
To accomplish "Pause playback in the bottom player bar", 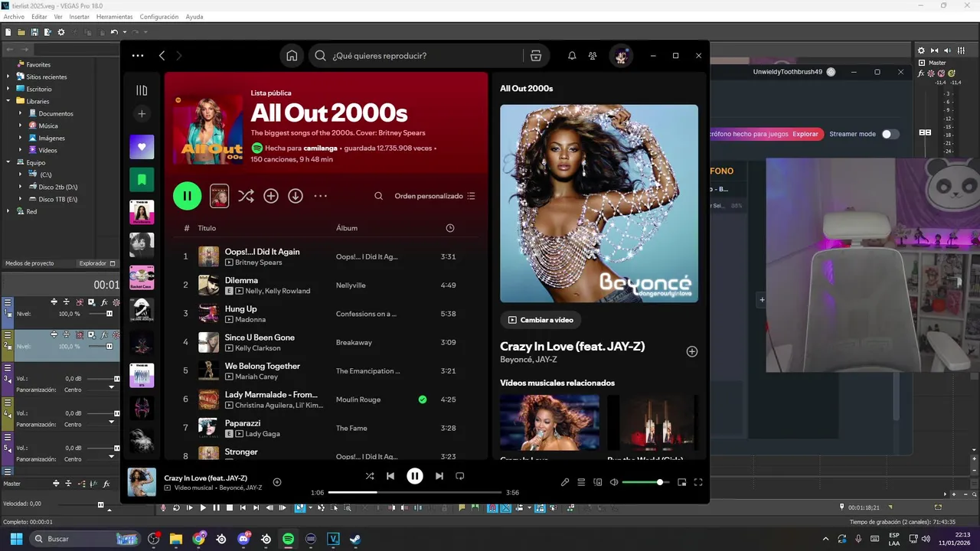I will (x=415, y=476).
